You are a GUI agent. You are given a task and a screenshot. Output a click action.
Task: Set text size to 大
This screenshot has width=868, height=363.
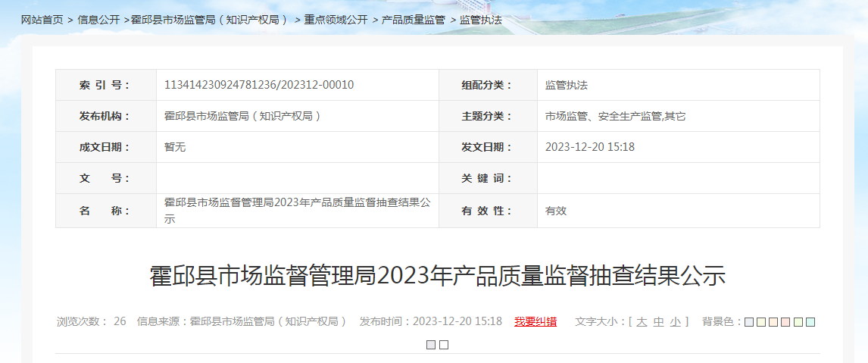click(642, 321)
